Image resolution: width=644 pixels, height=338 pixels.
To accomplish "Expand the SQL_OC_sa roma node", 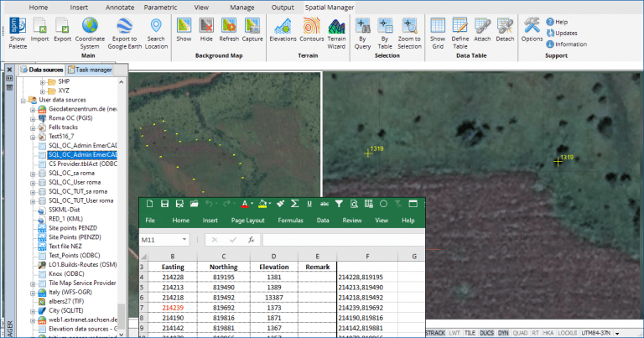I will coord(33,174).
